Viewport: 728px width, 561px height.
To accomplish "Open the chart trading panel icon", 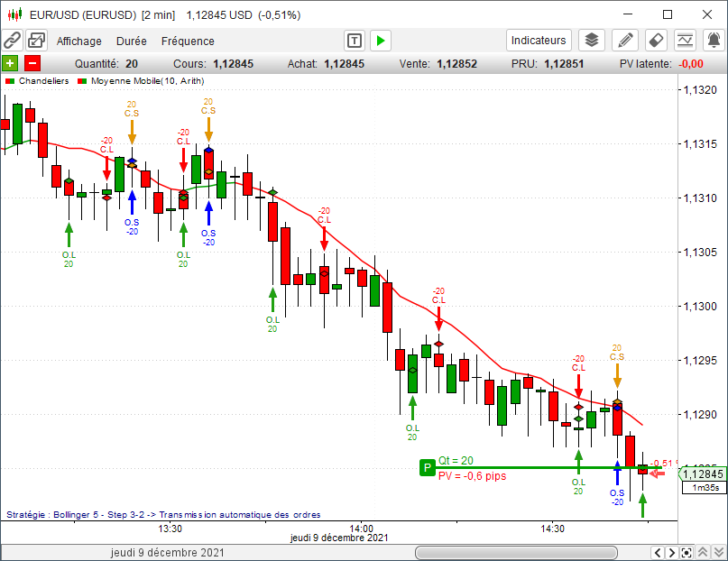I will (686, 41).
